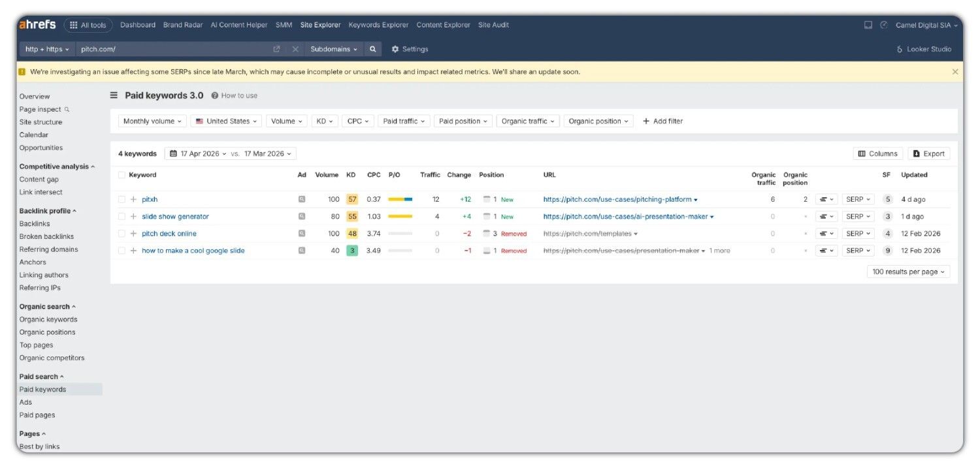
Task: Open the CPC filter dropdown
Action: 358,121
